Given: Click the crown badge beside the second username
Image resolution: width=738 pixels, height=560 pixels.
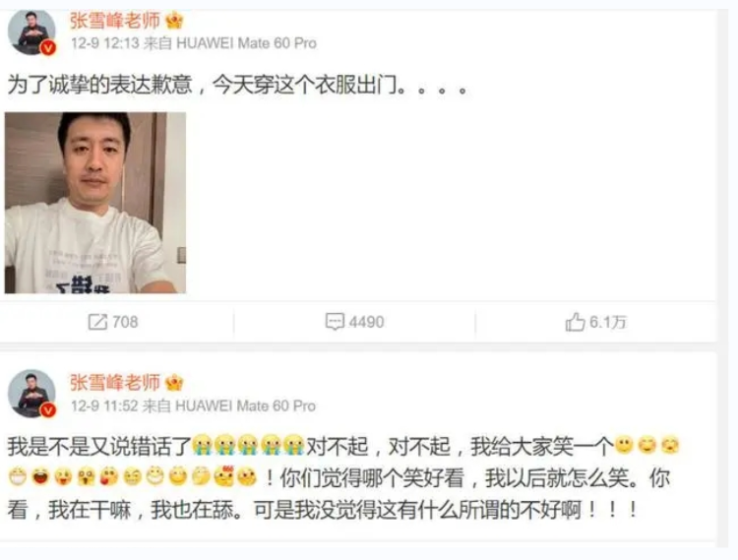Looking at the screenshot, I should tap(174, 383).
